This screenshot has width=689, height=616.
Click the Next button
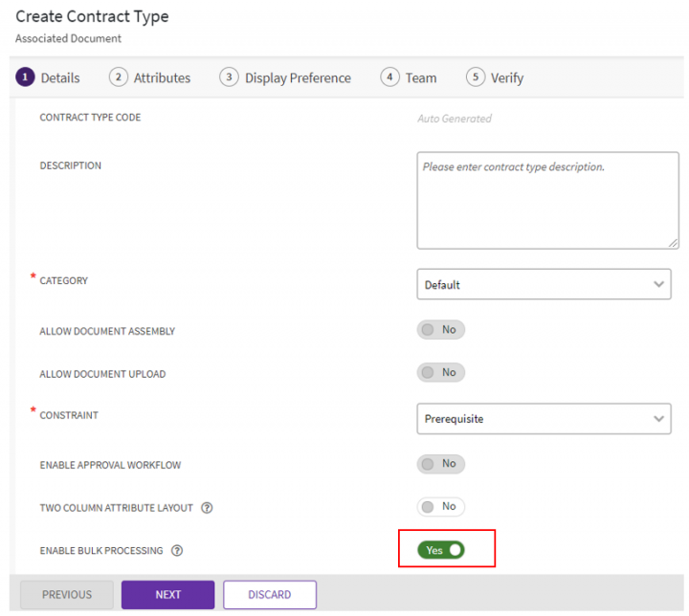(x=167, y=595)
